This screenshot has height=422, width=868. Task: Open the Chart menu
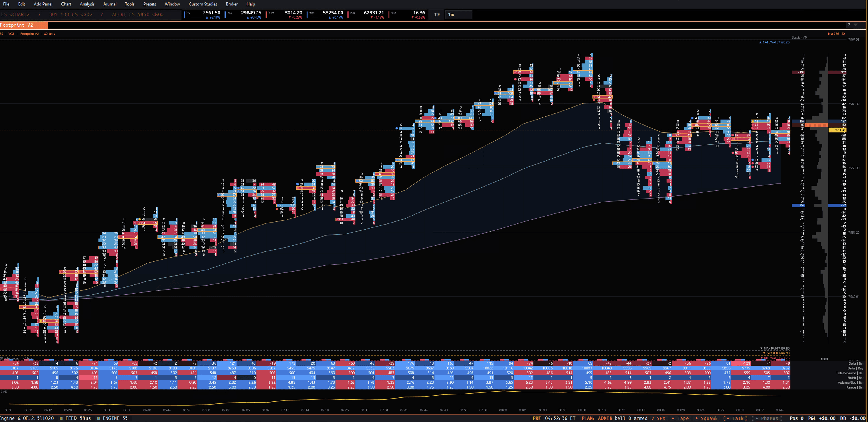pos(66,4)
